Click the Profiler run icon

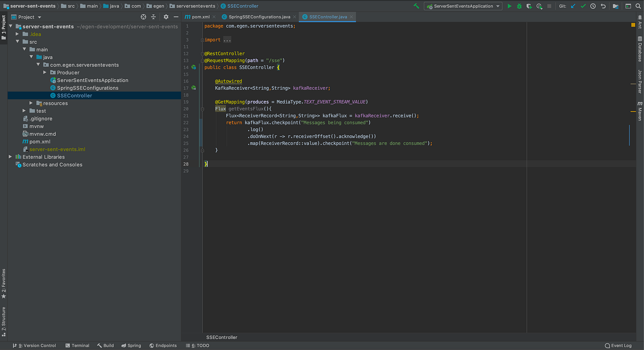539,6
